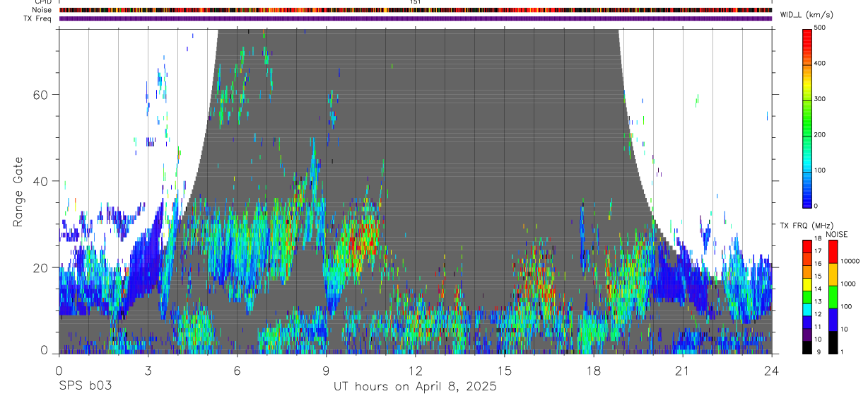
Task: Click the "200" label on WID scale
Action: pyautogui.click(x=820, y=134)
